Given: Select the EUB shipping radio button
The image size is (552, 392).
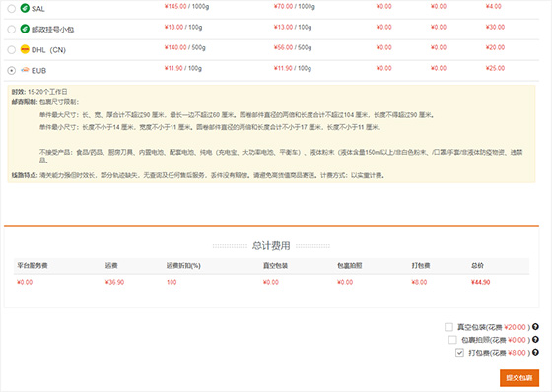Looking at the screenshot, I should pyautogui.click(x=12, y=70).
